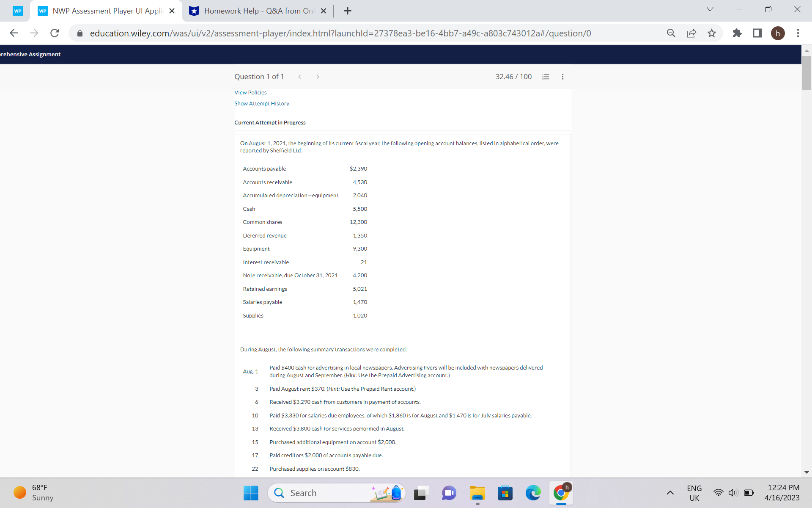Image resolution: width=812 pixels, height=508 pixels.
Task: Open the browser extensions puzzle icon
Action: pyautogui.click(x=737, y=33)
